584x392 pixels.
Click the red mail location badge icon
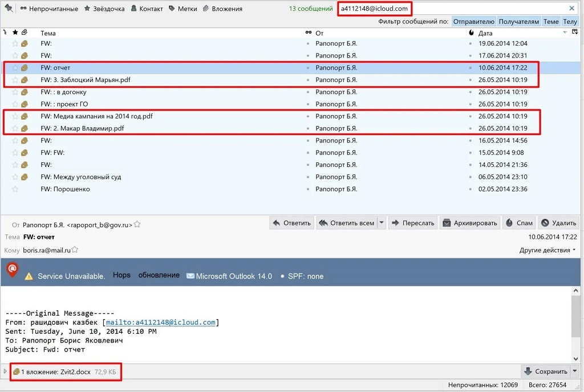12,269
